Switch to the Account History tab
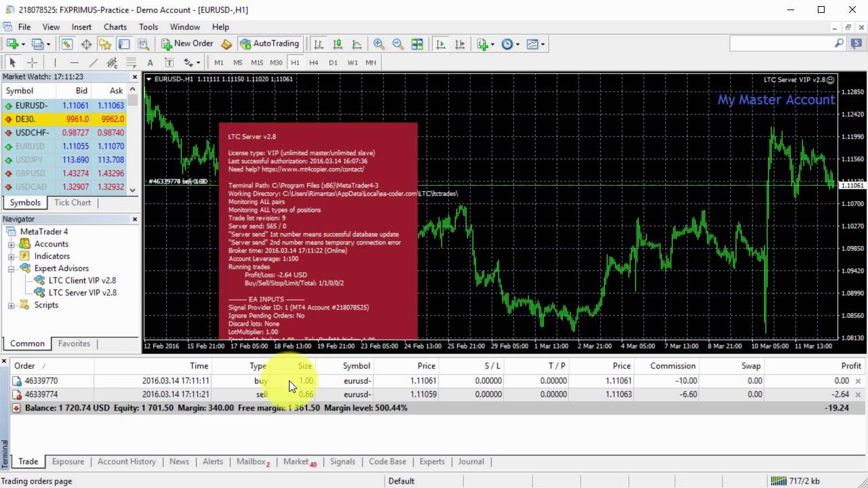This screenshot has height=488, width=868. coord(127,462)
